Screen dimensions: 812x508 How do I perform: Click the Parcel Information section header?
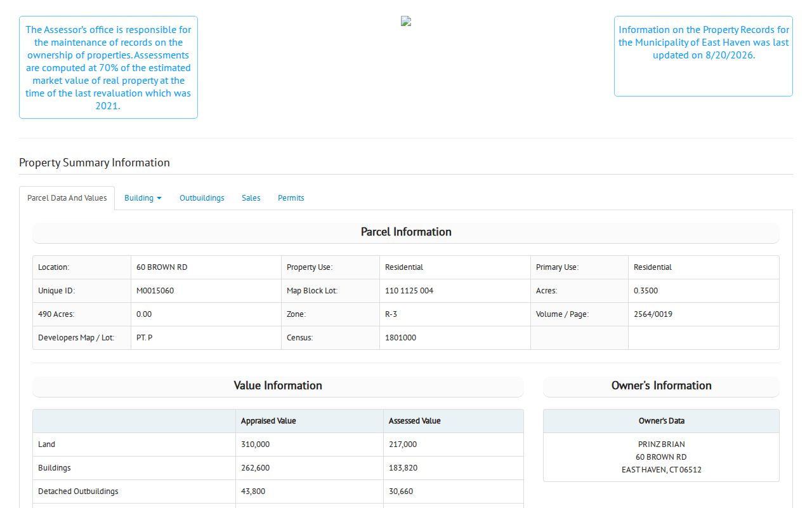tap(406, 232)
